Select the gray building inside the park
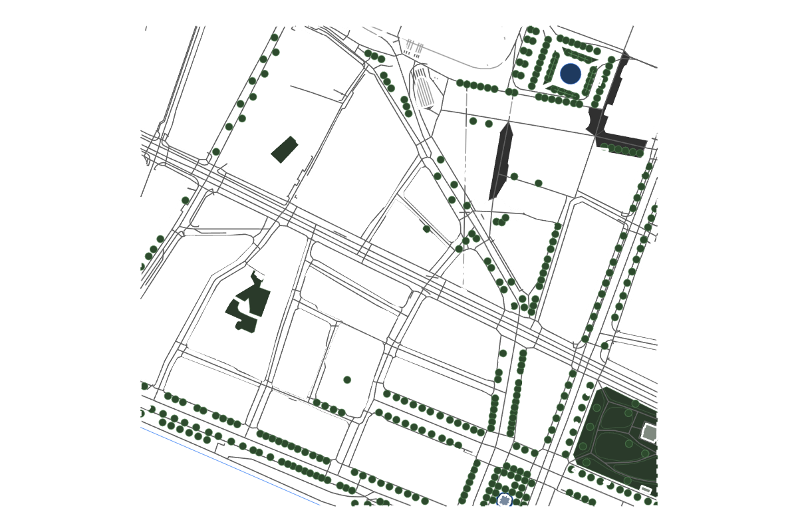The height and width of the screenshot is (532, 798). 650,433
